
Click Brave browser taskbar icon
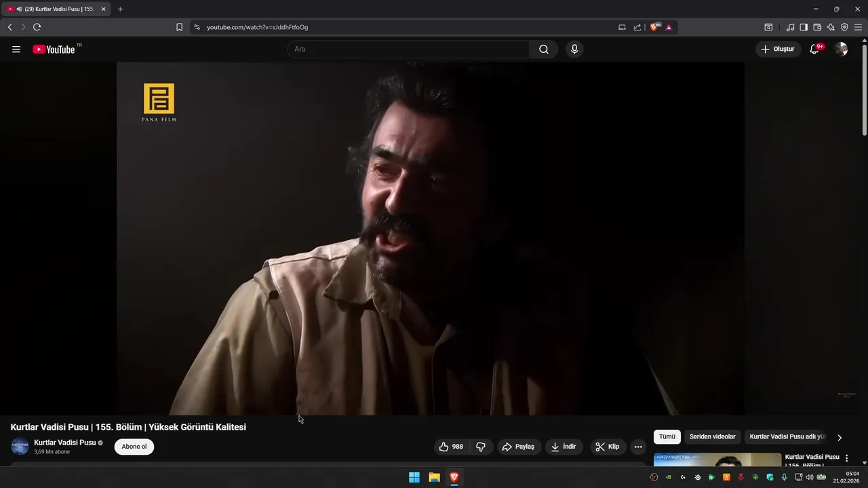point(454,477)
